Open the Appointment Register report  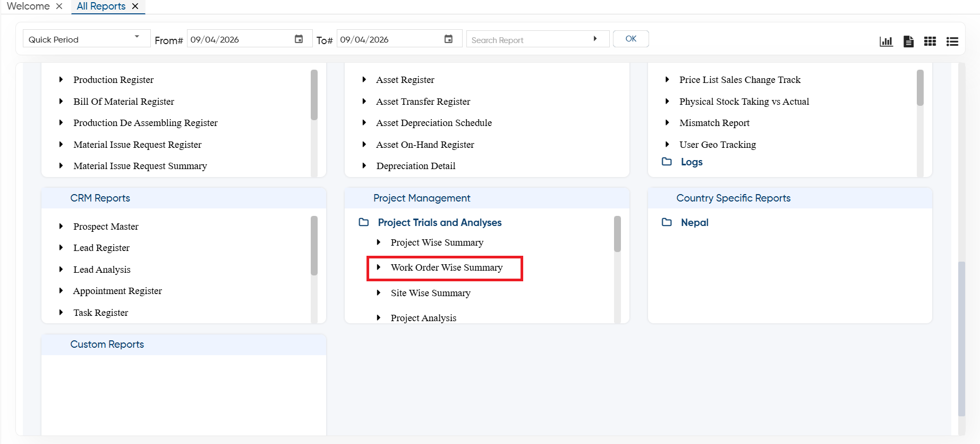[x=117, y=291]
